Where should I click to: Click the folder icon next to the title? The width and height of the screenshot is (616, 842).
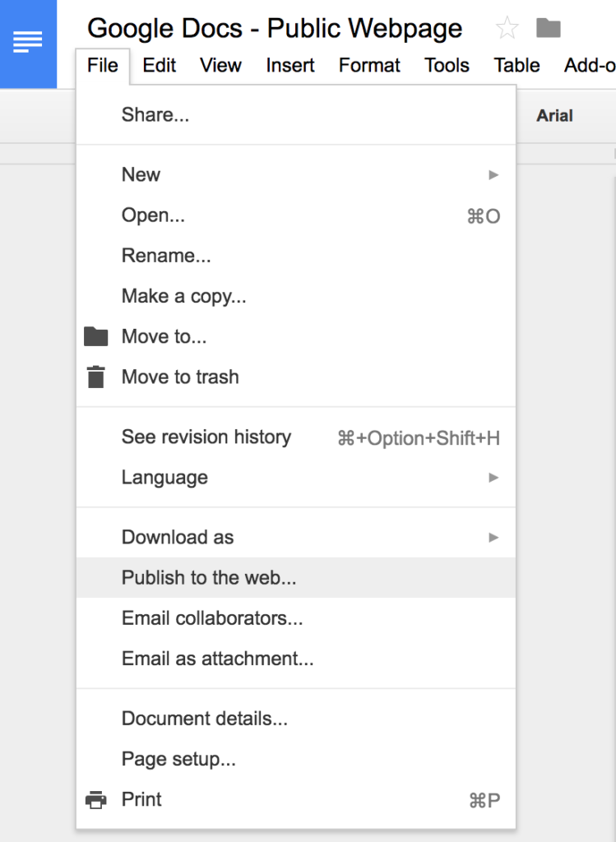click(x=548, y=28)
